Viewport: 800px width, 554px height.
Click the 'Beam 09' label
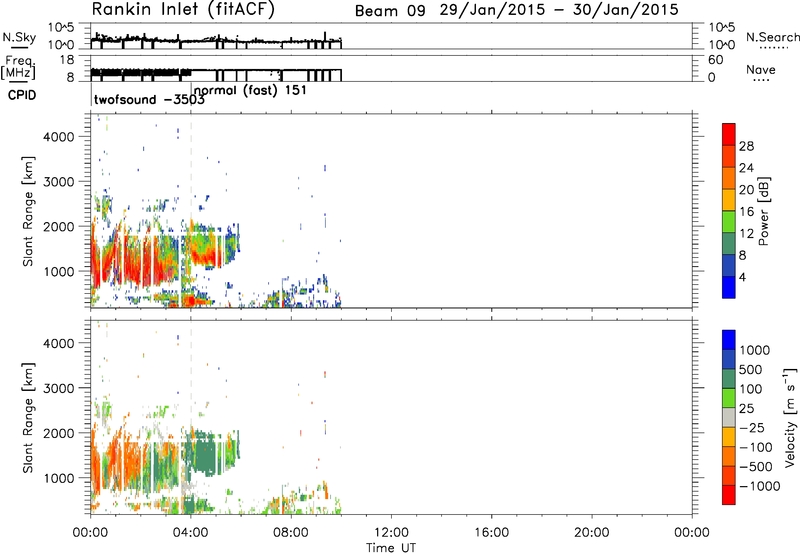tap(390, 11)
